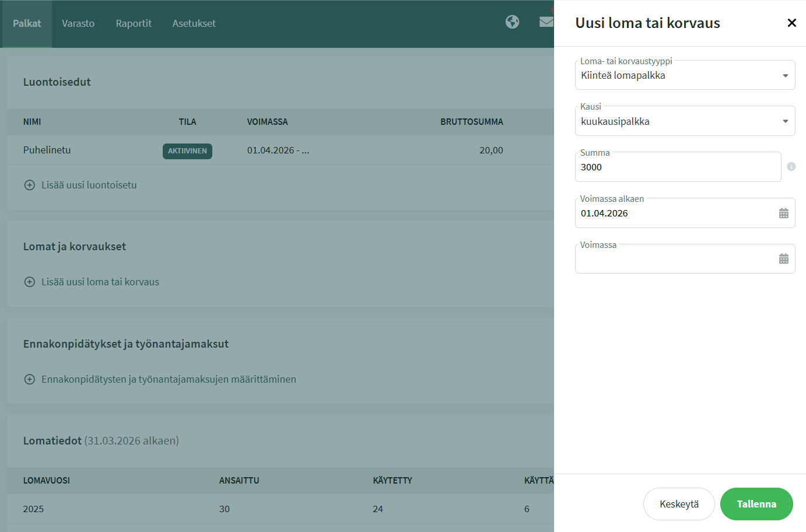Open the Varasto tab
Viewport: 806px width, 532px height.
coord(78,23)
